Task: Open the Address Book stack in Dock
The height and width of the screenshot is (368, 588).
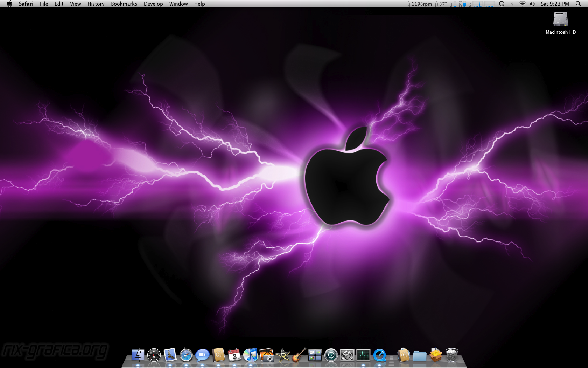Action: 404,355
